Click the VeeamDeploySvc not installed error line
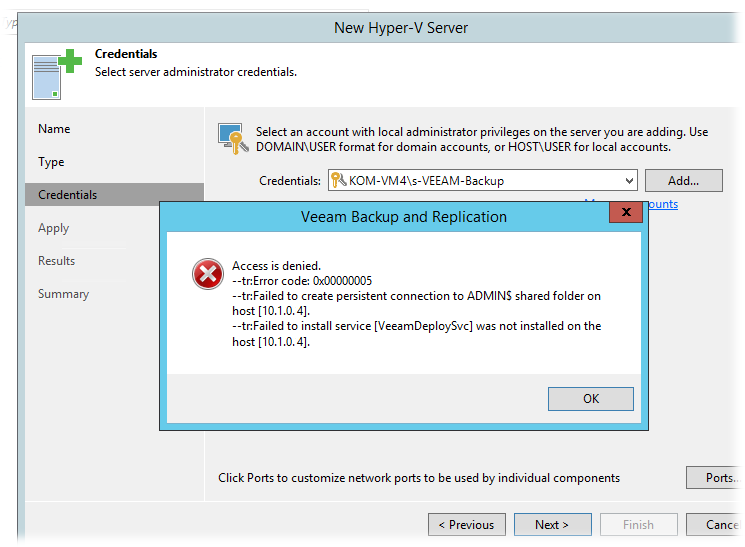Screen dimensions: 745x547 click(x=417, y=334)
